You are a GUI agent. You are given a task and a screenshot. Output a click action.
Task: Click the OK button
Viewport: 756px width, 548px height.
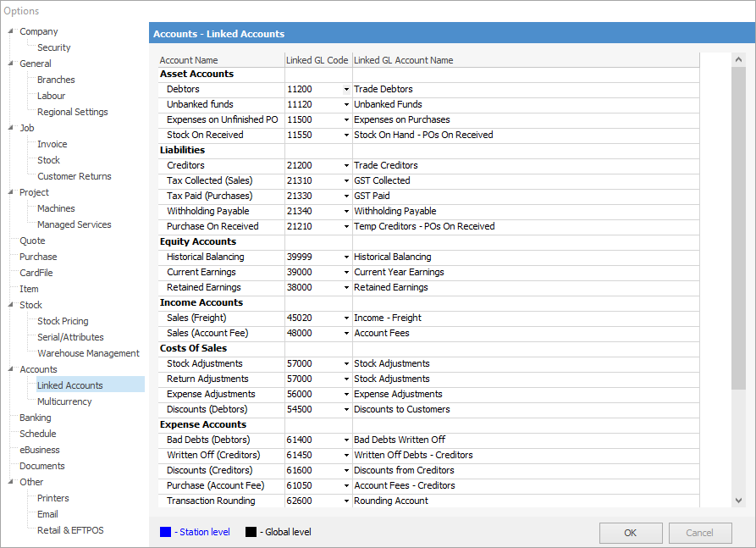pyautogui.click(x=631, y=533)
